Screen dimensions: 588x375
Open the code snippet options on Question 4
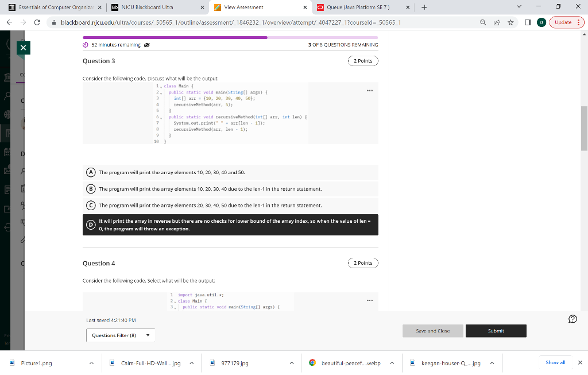[370, 300]
